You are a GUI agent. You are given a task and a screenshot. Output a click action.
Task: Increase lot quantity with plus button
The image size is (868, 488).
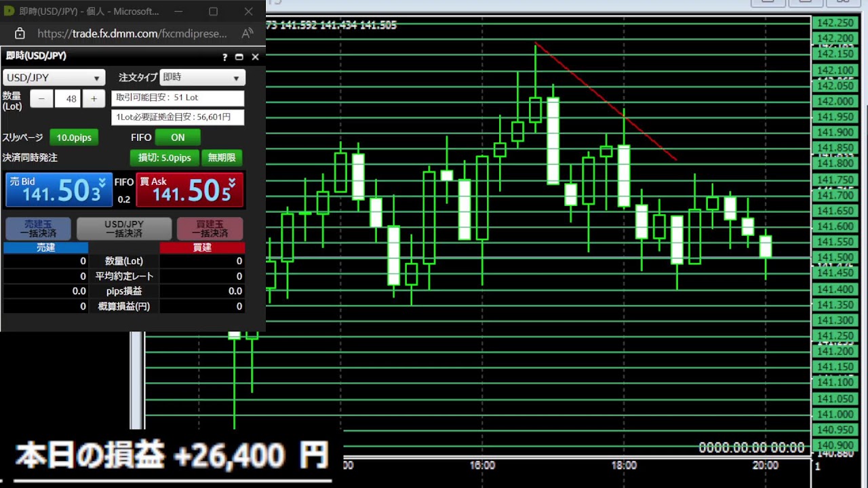(94, 99)
